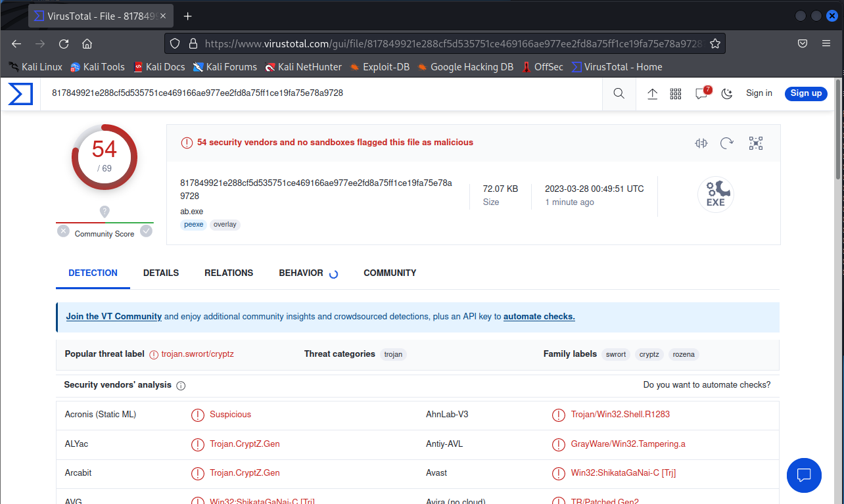Open the apps grid menu icon
Image resolution: width=844 pixels, height=504 pixels.
point(676,93)
